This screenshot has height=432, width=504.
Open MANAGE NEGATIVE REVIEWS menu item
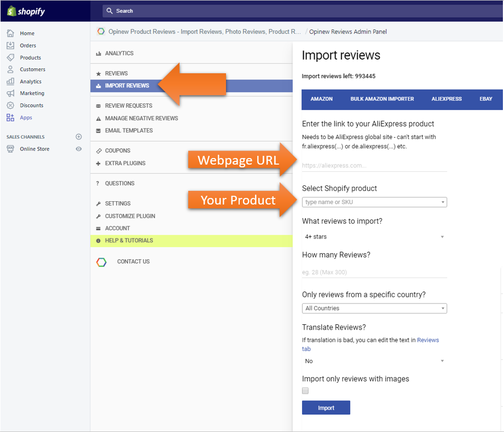191,118
